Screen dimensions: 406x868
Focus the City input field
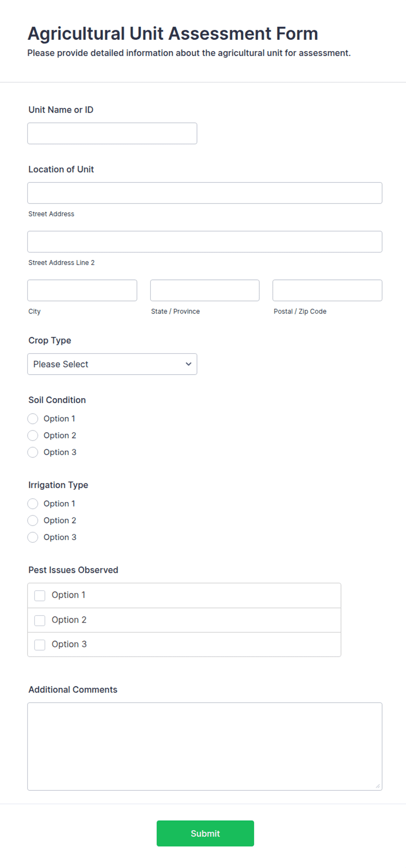[82, 290]
